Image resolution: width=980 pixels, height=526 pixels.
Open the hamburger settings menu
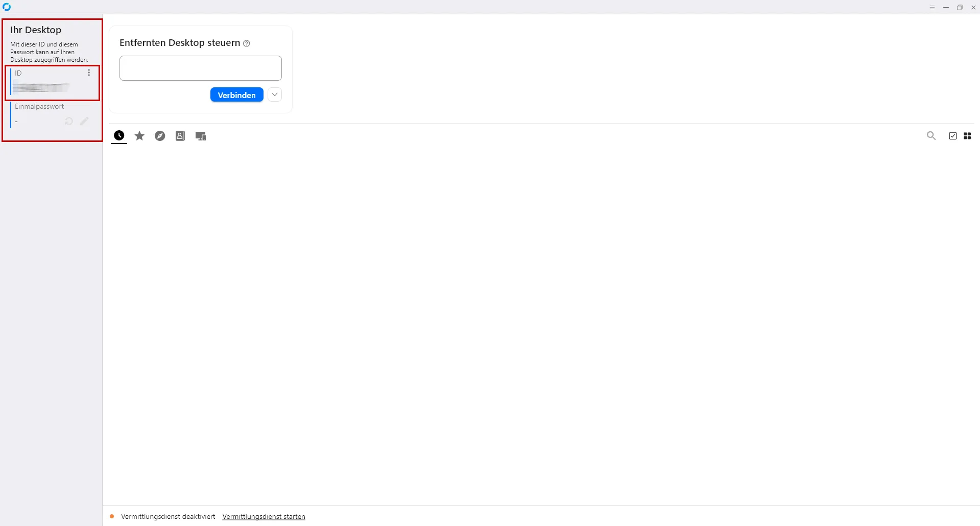[x=932, y=7]
